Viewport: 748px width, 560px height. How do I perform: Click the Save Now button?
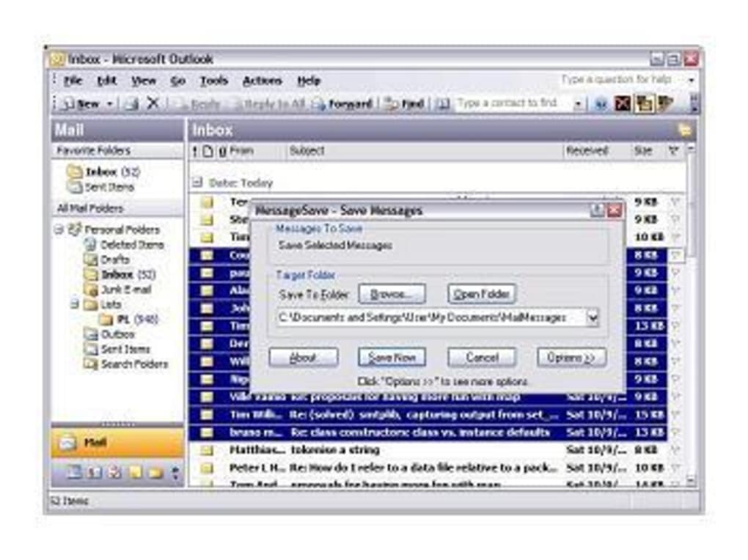click(x=392, y=357)
